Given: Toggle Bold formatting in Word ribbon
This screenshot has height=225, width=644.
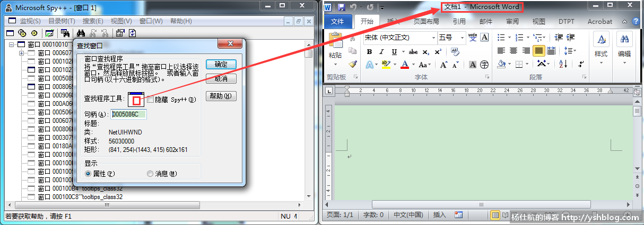Looking at the screenshot, I should point(369,52).
